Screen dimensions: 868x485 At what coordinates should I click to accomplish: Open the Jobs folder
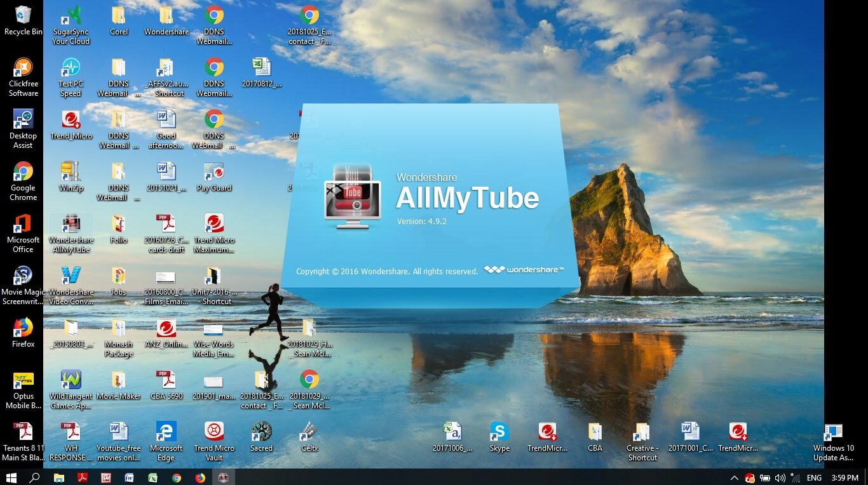(x=119, y=281)
